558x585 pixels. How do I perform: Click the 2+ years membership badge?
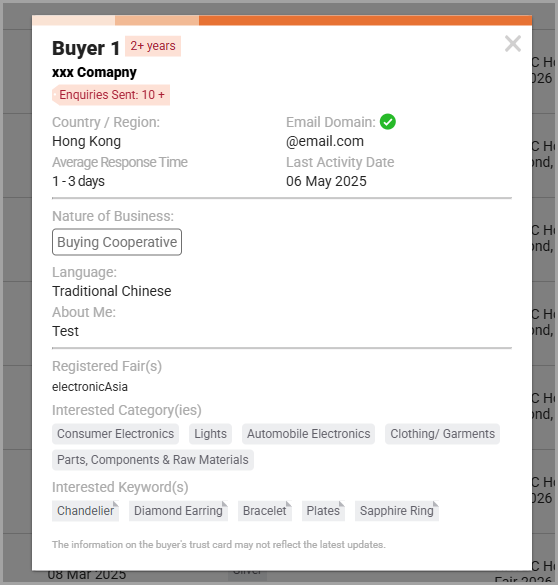(x=153, y=46)
